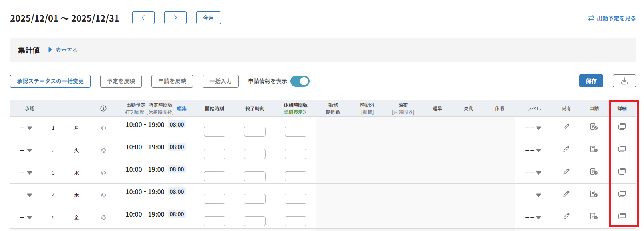Open the 申請 request icon for day 3

[594, 171]
